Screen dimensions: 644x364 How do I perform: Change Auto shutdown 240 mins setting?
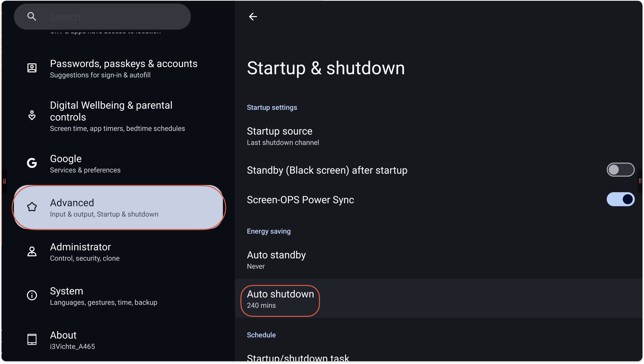coord(280,299)
